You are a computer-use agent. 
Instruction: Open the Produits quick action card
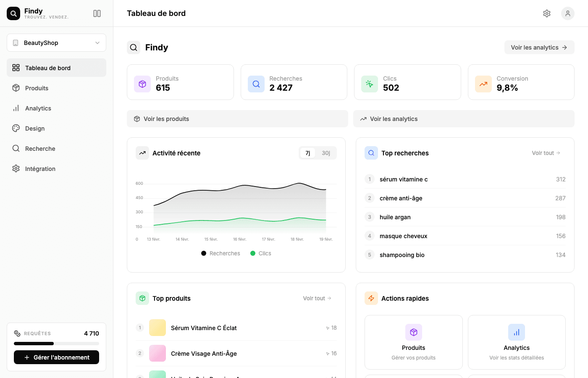(x=414, y=342)
